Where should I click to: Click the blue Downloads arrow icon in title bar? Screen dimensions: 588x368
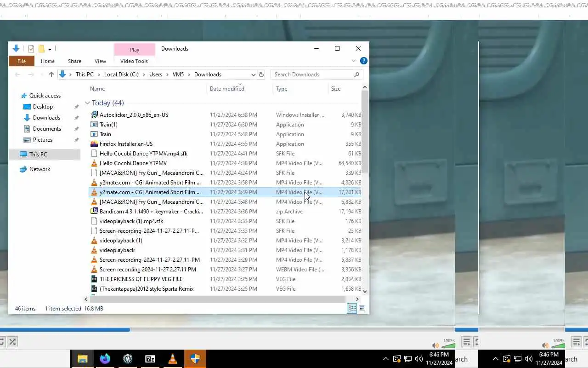click(x=16, y=48)
